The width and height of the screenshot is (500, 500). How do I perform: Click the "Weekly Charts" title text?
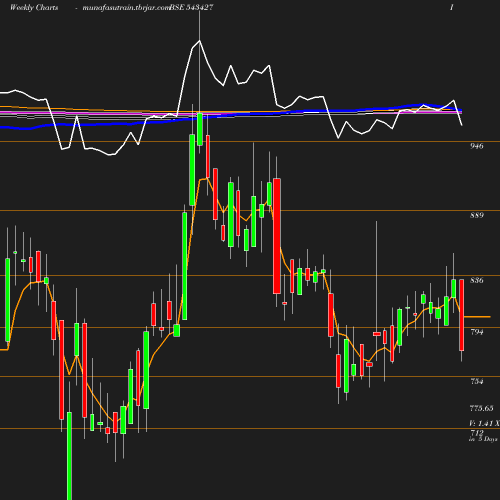click(x=34, y=7)
